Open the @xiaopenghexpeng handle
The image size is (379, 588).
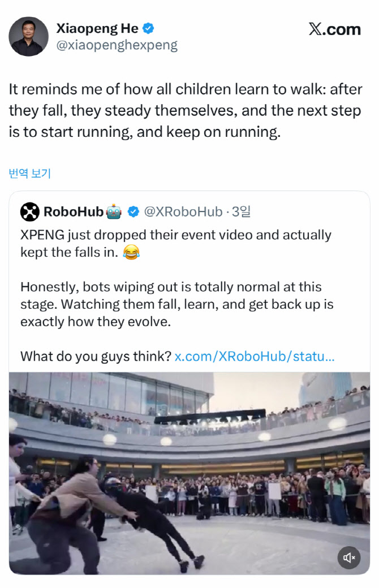click(117, 45)
